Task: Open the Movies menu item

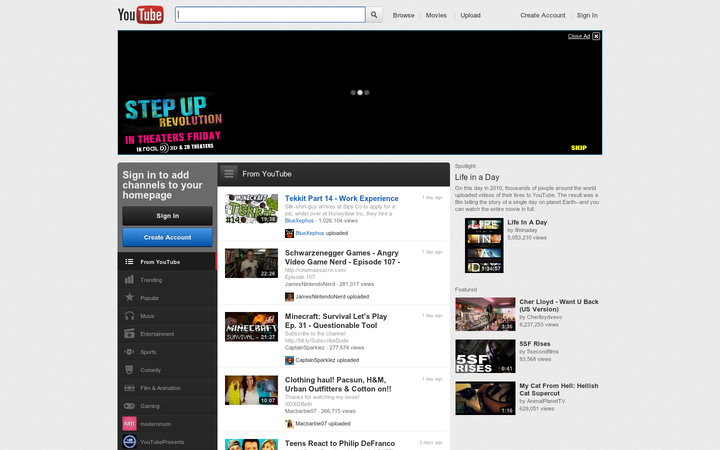Action: (436, 15)
